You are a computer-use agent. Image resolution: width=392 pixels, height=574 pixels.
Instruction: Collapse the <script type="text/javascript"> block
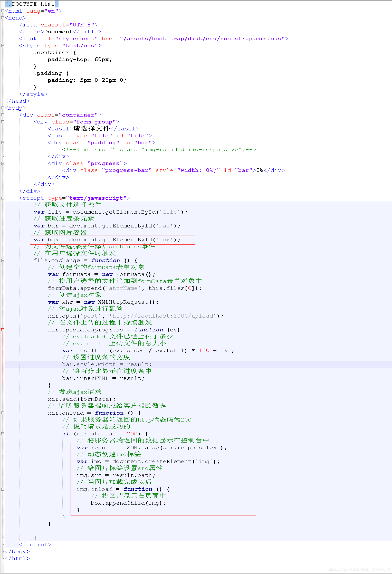[3, 198]
